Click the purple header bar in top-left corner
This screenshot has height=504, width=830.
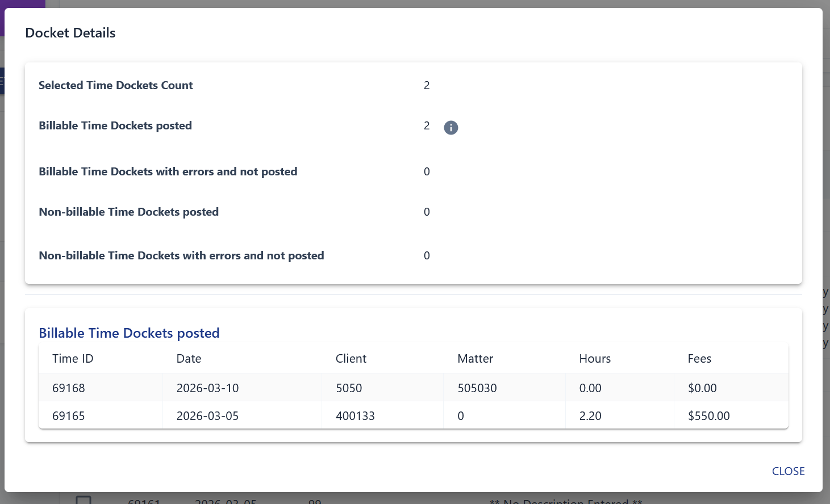point(23,6)
